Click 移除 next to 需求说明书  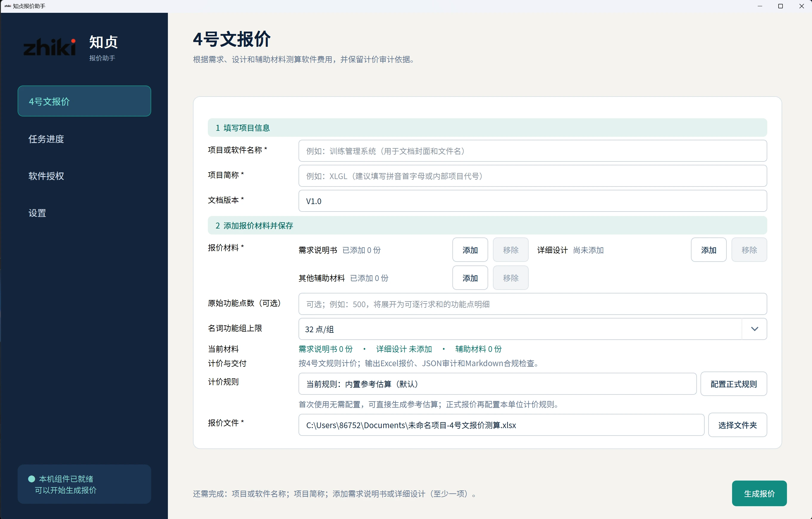tap(511, 250)
